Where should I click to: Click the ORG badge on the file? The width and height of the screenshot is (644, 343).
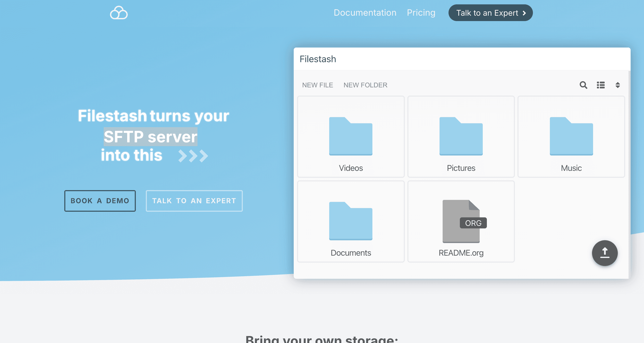coord(473,223)
